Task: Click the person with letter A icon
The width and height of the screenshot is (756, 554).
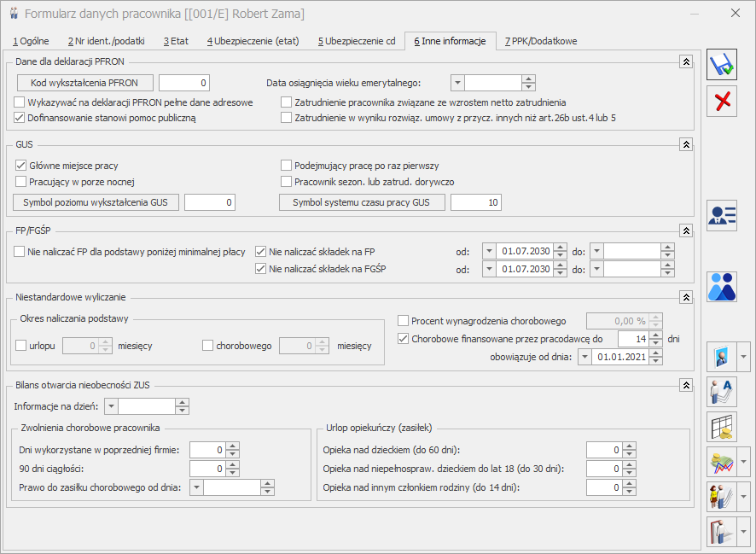Action: [x=722, y=392]
